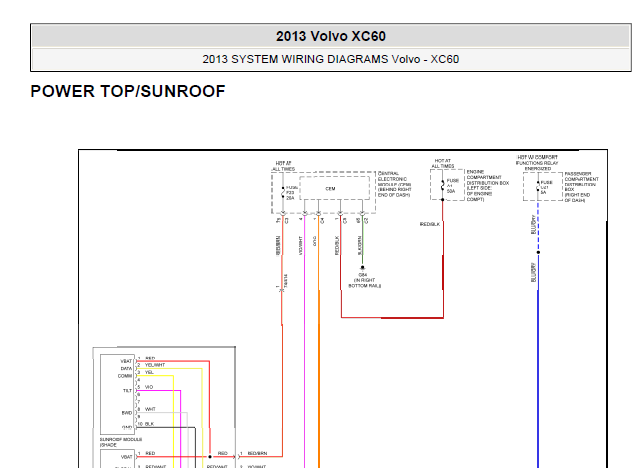Click the 'VBAT' label on lower module

point(127,457)
